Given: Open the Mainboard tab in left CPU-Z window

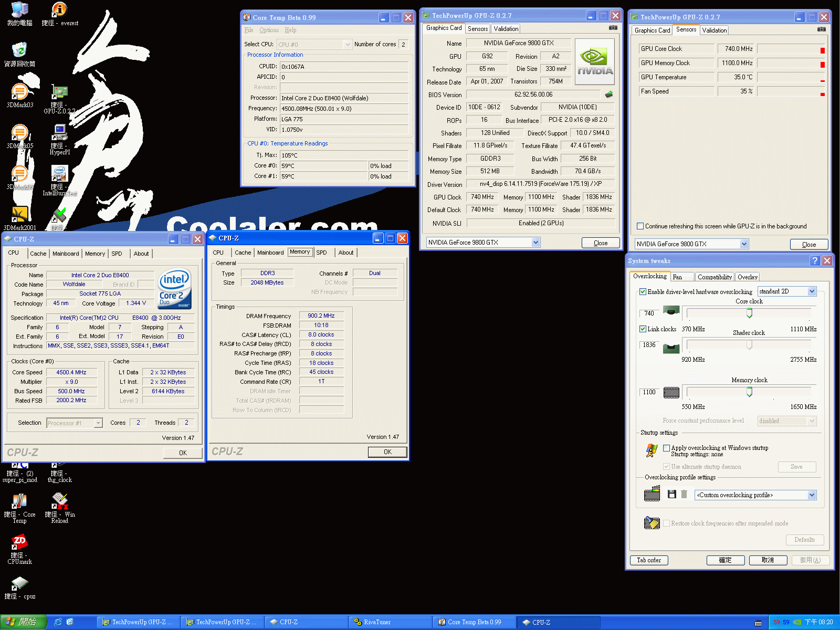Looking at the screenshot, I should click(x=66, y=254).
